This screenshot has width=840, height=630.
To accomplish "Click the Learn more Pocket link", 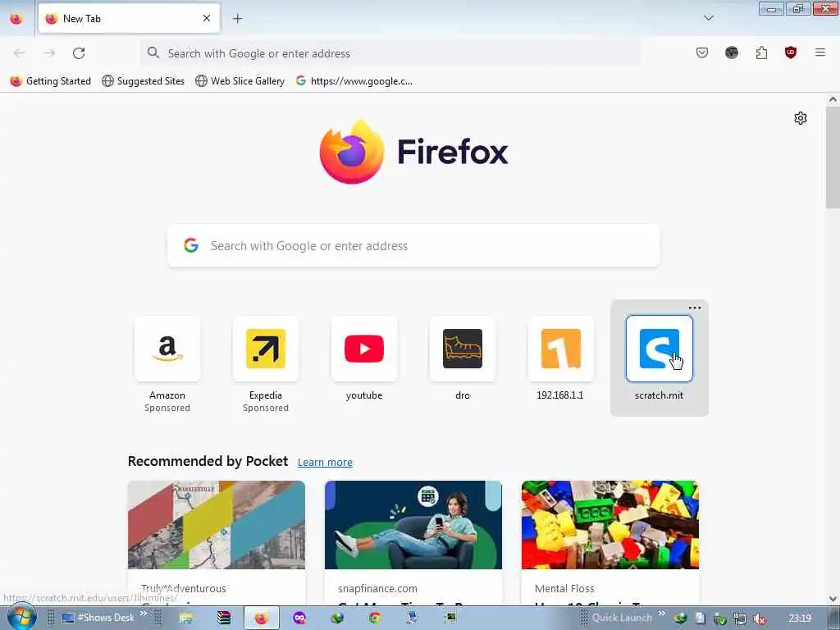I will pos(325,462).
